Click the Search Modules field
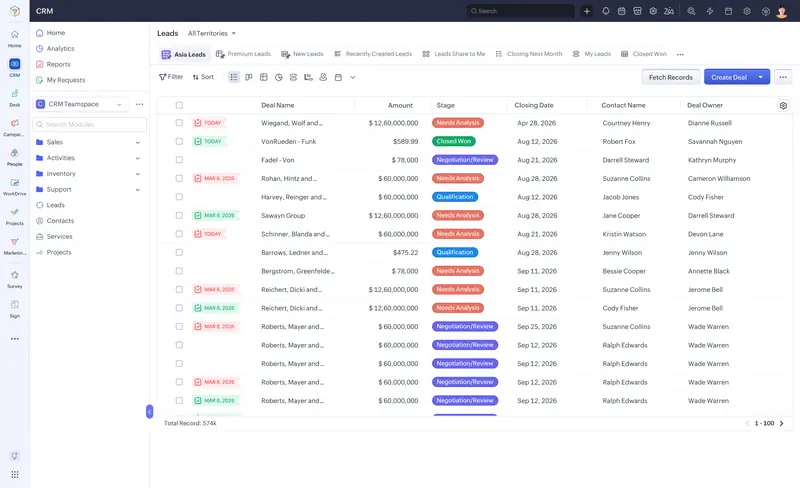 click(90, 125)
